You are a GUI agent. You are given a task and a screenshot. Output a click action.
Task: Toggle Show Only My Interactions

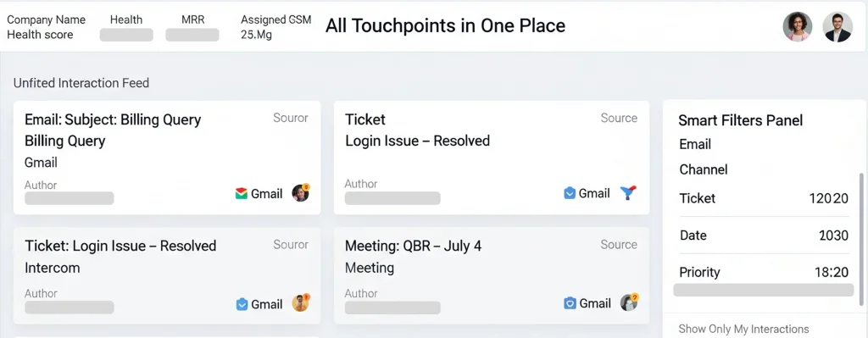(743, 330)
